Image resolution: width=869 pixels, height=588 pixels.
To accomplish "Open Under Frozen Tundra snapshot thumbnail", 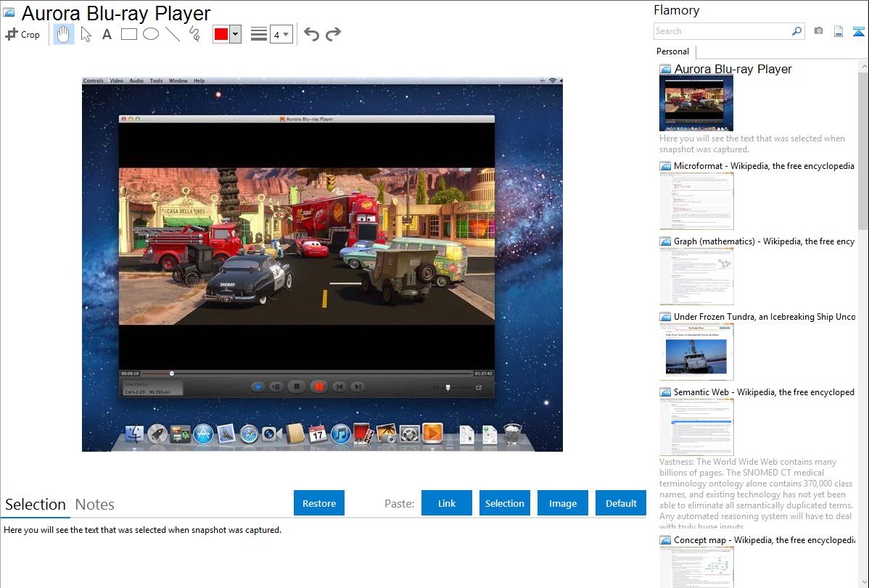I will [696, 352].
